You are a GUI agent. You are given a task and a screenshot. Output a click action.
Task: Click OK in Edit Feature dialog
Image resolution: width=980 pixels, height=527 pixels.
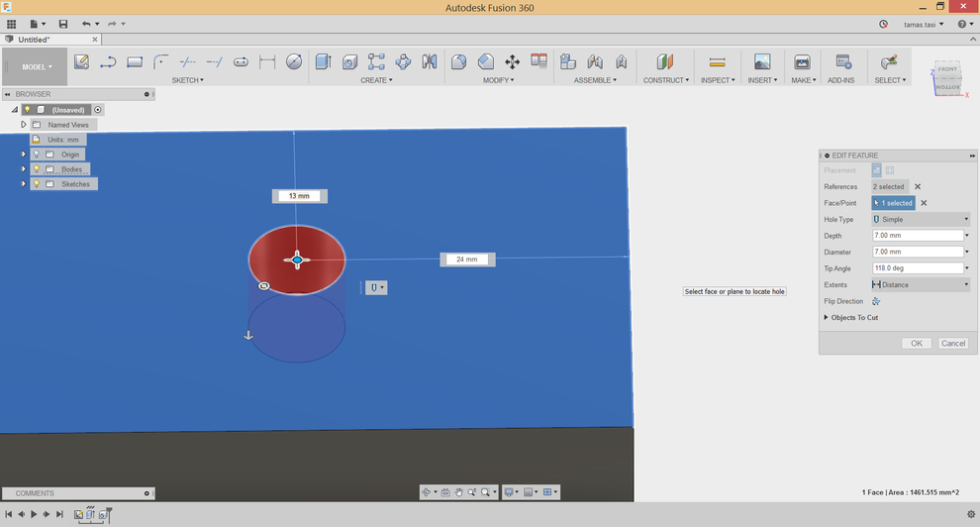[917, 343]
